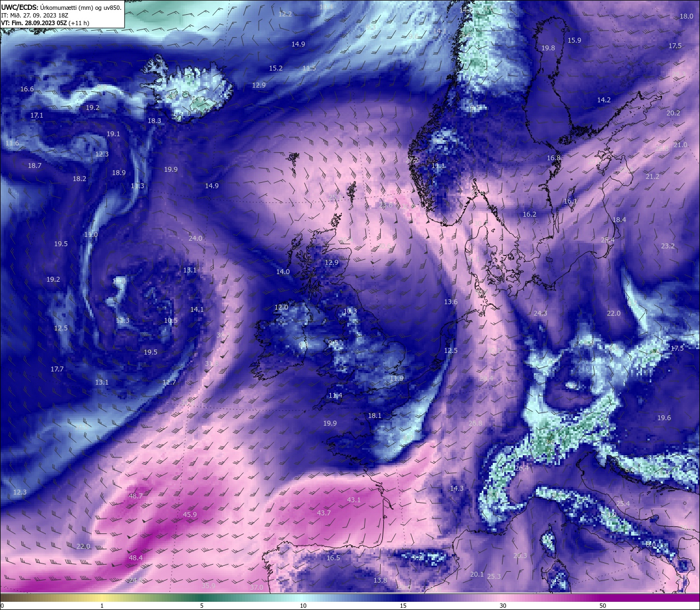The width and height of the screenshot is (700, 610).
Task: Click the 18.4 value label
Action: point(619,220)
